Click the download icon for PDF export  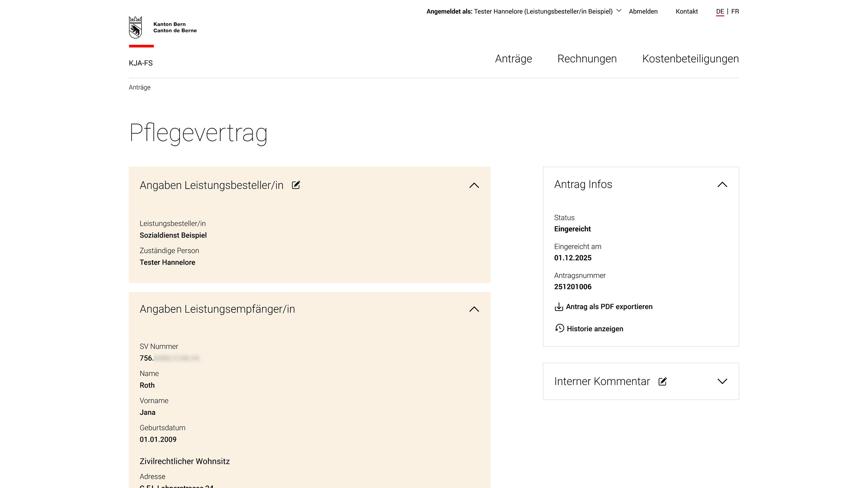[559, 306]
